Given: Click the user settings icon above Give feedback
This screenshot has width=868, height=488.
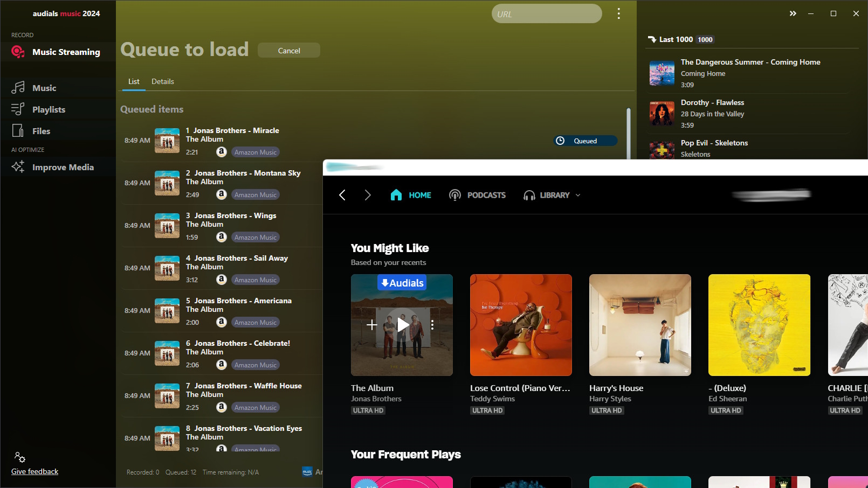Looking at the screenshot, I should tap(20, 457).
